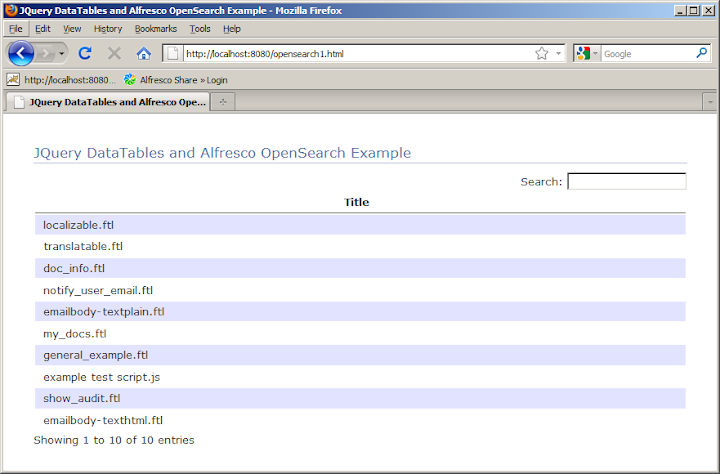The image size is (720, 474).
Task: Click the Stop loading X icon
Action: click(114, 54)
